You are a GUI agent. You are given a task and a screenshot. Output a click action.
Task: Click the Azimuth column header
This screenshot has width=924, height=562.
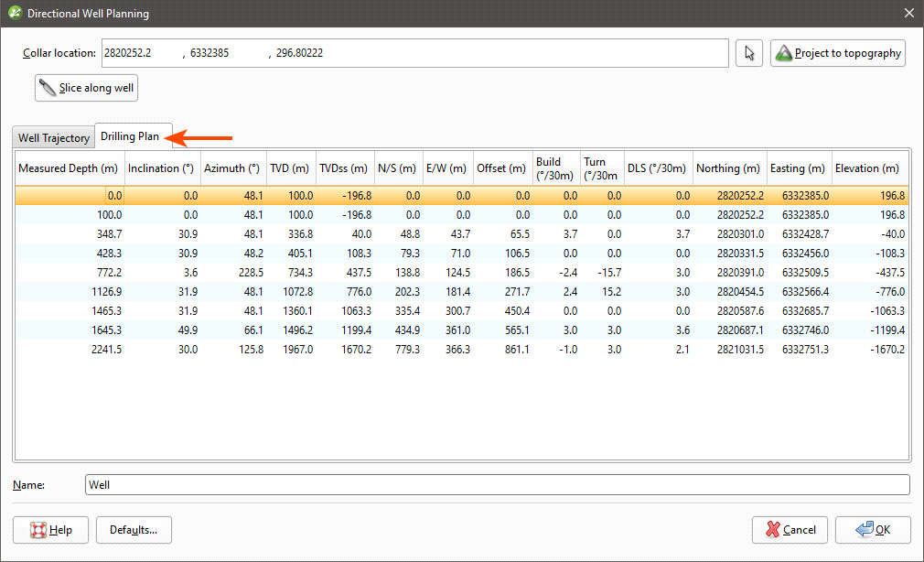click(232, 168)
